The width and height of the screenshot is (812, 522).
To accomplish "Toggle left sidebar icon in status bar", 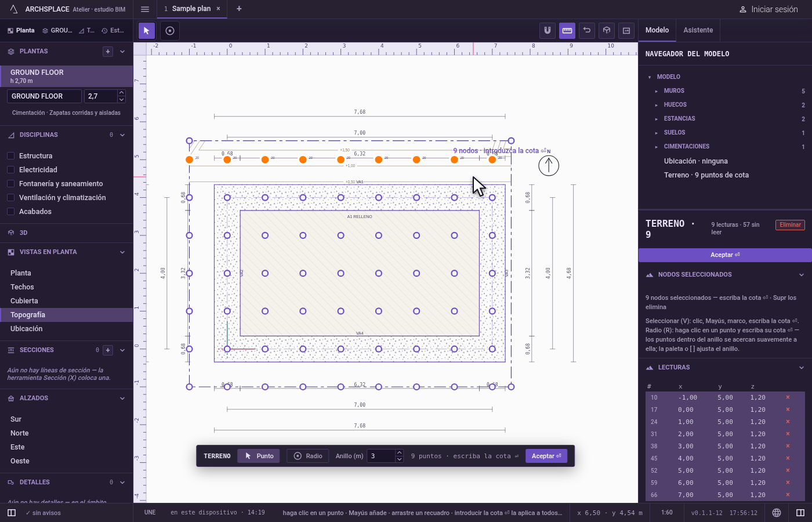I will (12, 513).
